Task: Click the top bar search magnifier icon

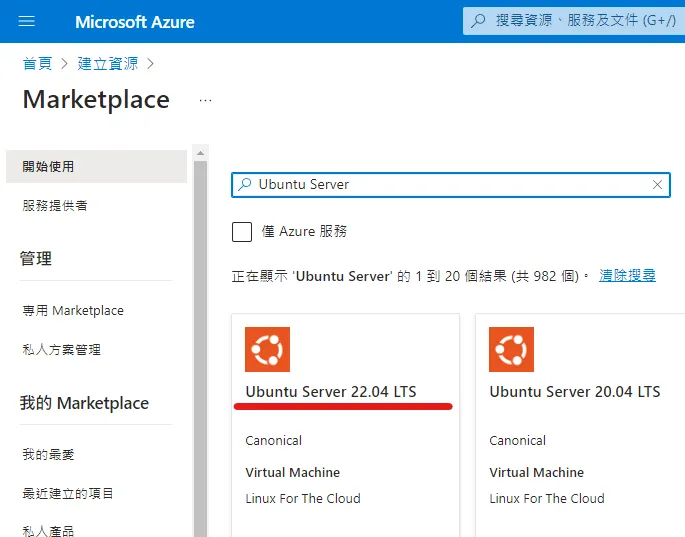Action: pyautogui.click(x=479, y=21)
